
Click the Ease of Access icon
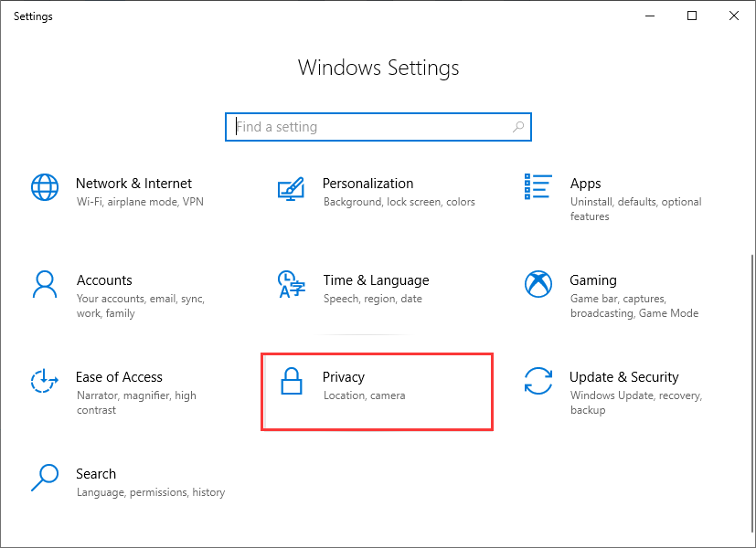pyautogui.click(x=45, y=381)
